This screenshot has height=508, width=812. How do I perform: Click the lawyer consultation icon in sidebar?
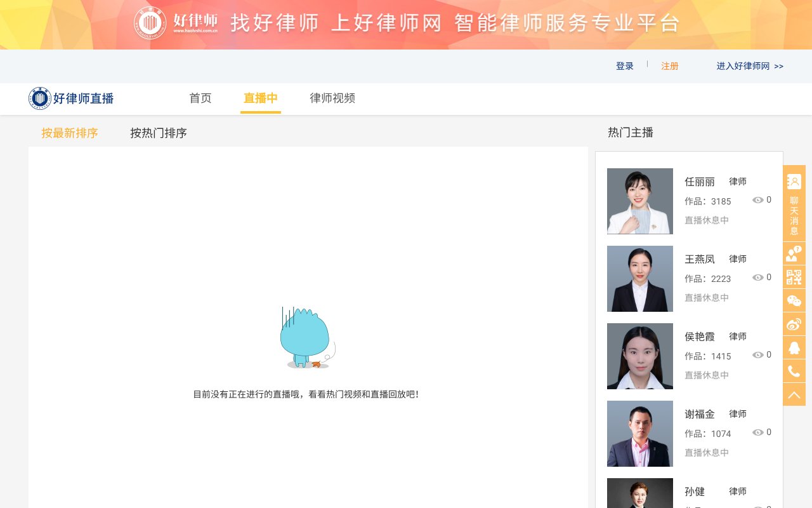[794, 253]
